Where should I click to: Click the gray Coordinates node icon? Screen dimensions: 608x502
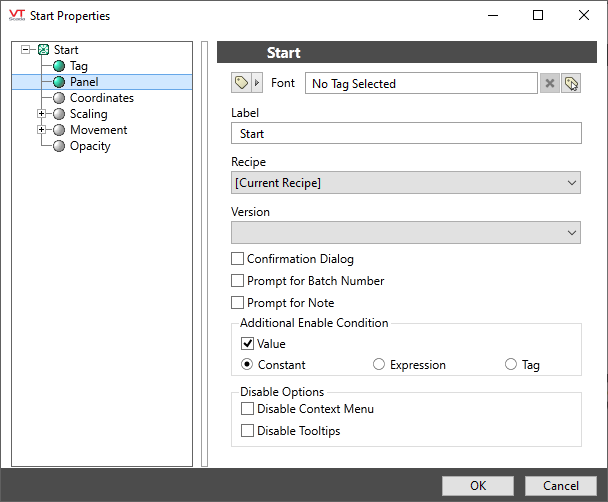click(x=59, y=98)
